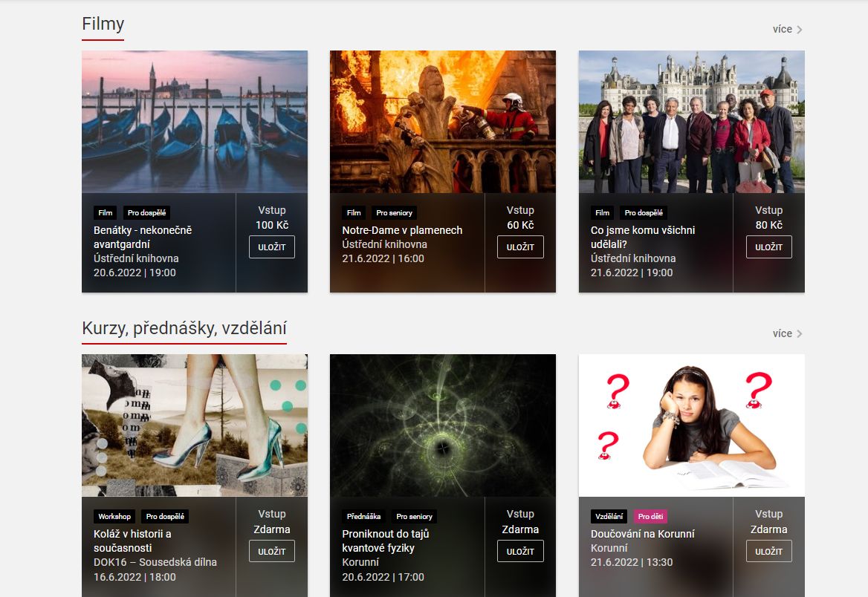
Task: Open the burning Notre-Dame firefighter image
Action: [443, 122]
